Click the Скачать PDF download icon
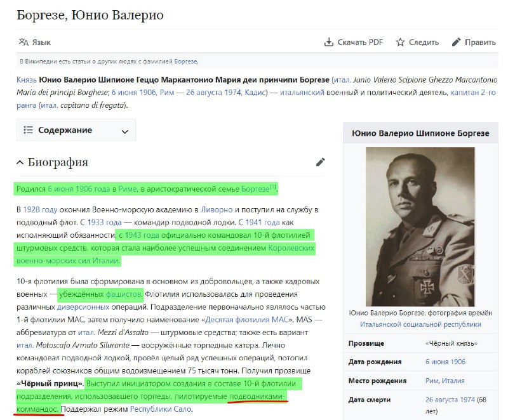The height and width of the screenshot is (420, 508). point(328,42)
